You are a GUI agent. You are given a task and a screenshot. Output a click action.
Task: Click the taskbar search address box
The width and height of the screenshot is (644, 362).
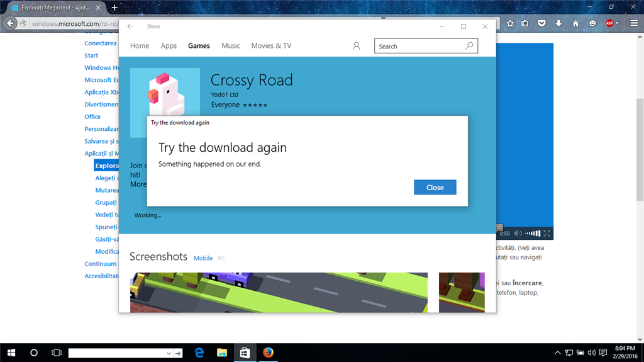[x=116, y=353]
